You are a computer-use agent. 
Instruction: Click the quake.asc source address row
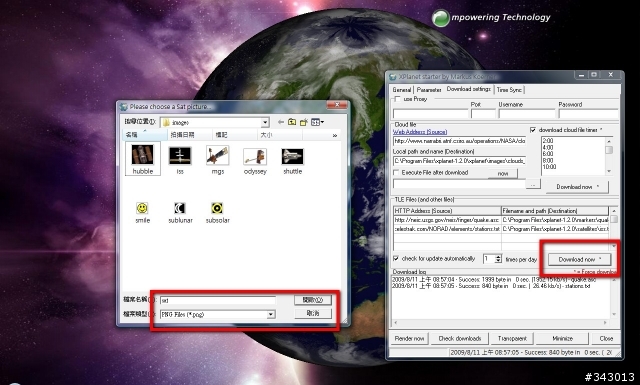click(x=447, y=220)
